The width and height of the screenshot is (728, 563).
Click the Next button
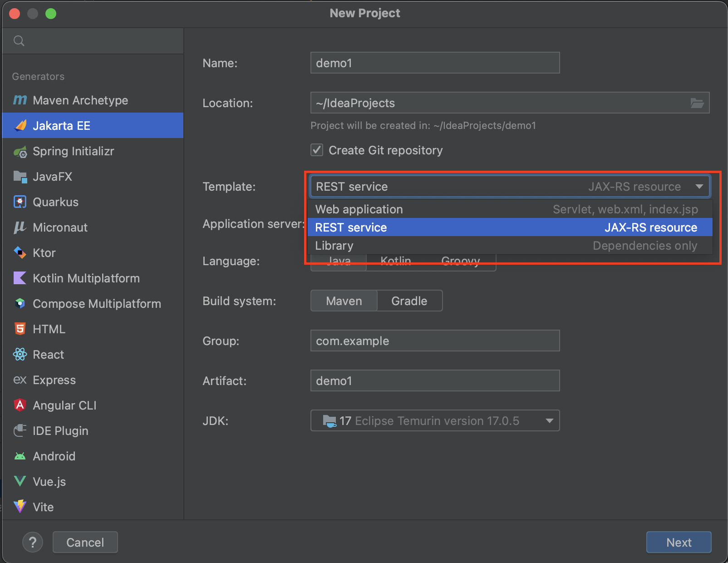click(x=679, y=542)
